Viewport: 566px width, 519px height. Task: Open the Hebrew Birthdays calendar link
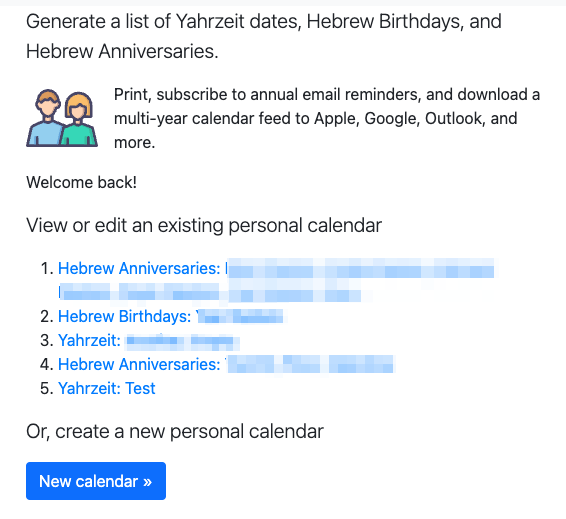click(x=171, y=317)
